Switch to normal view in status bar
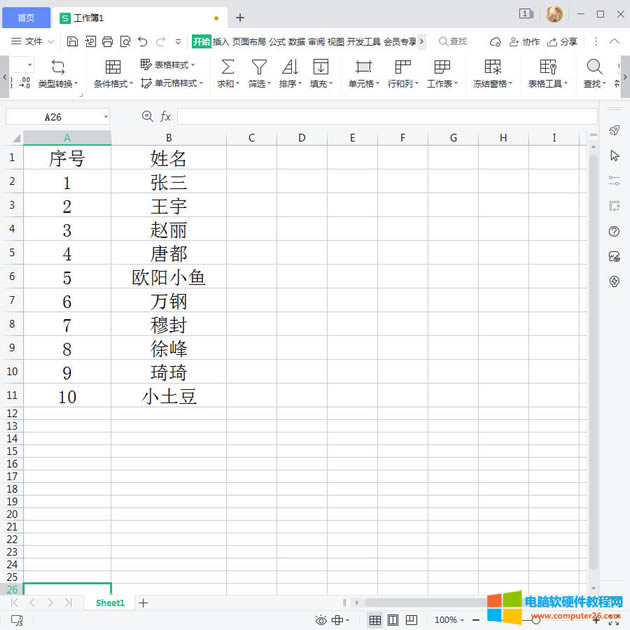The image size is (630, 630). click(375, 620)
